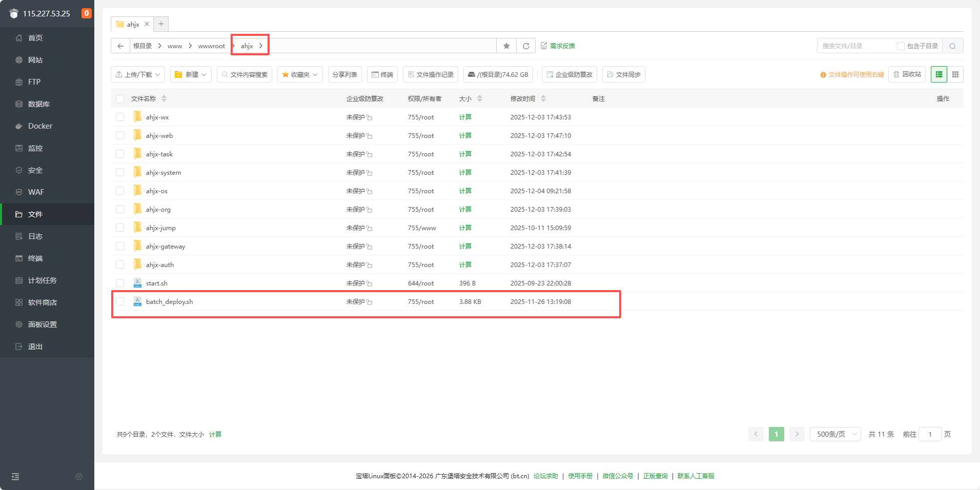Image resolution: width=980 pixels, height=490 pixels.
Task: Click the file operation log button
Action: [431, 75]
